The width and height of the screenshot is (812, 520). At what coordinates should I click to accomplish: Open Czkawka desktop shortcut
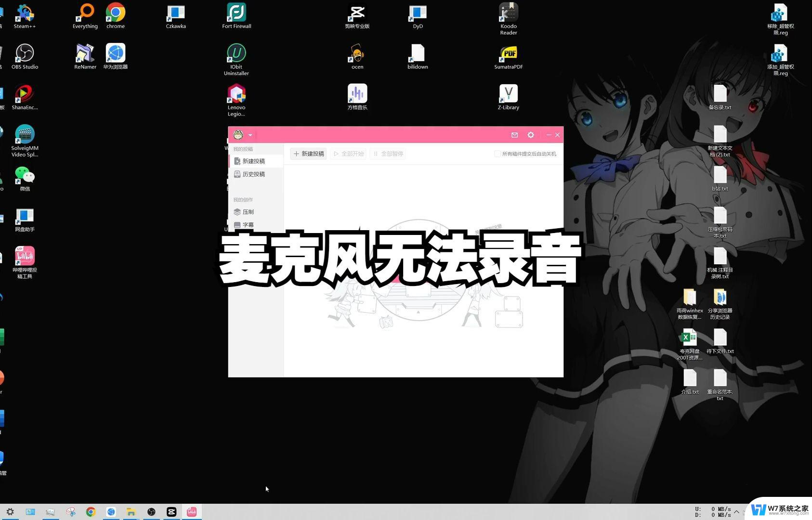(176, 16)
